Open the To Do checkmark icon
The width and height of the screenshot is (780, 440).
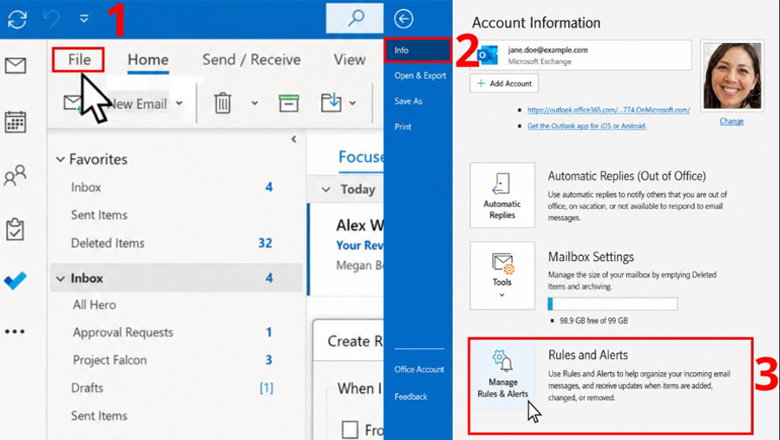click(15, 281)
